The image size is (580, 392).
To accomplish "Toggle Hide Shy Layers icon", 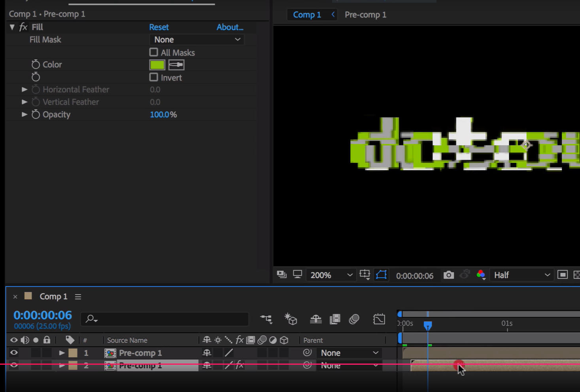I will coord(316,318).
